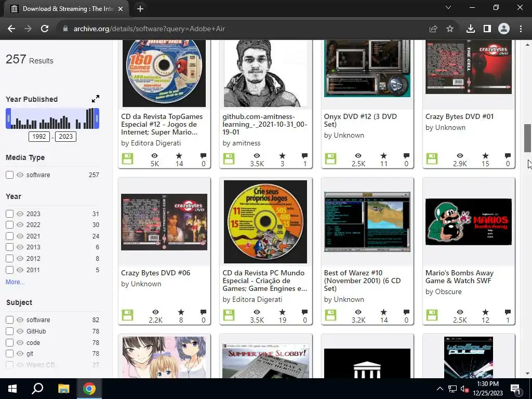Click the page vertical scrollbar thumb
532x399 pixels.
click(527, 138)
